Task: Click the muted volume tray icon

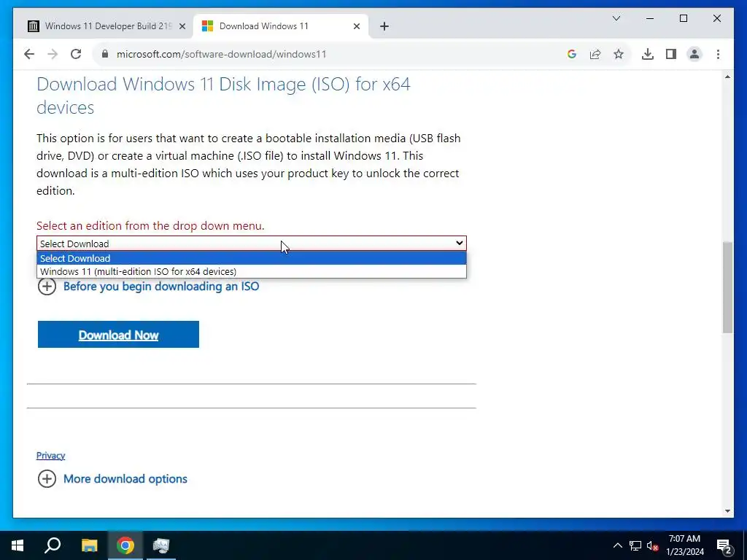Action: 652,545
